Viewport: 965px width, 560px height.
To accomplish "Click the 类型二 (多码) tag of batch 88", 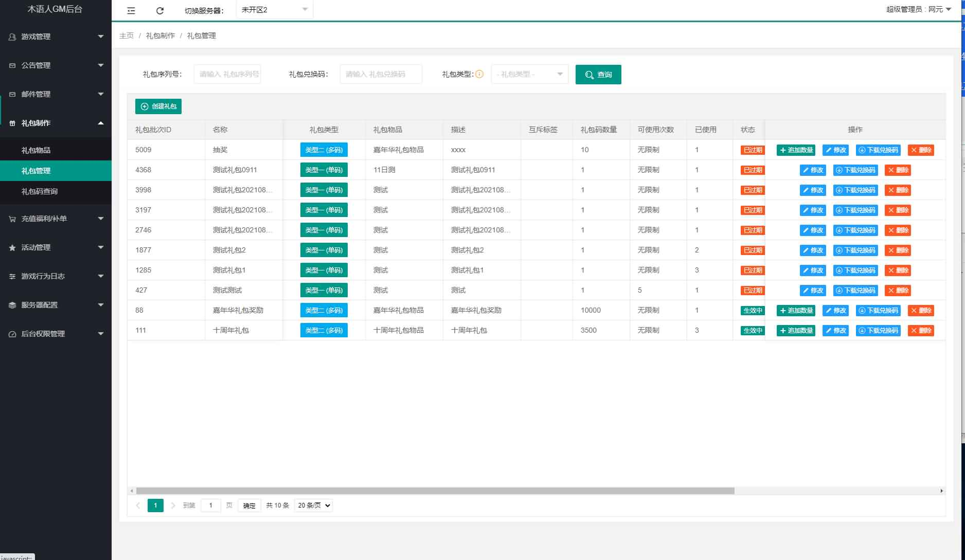I will tap(324, 311).
